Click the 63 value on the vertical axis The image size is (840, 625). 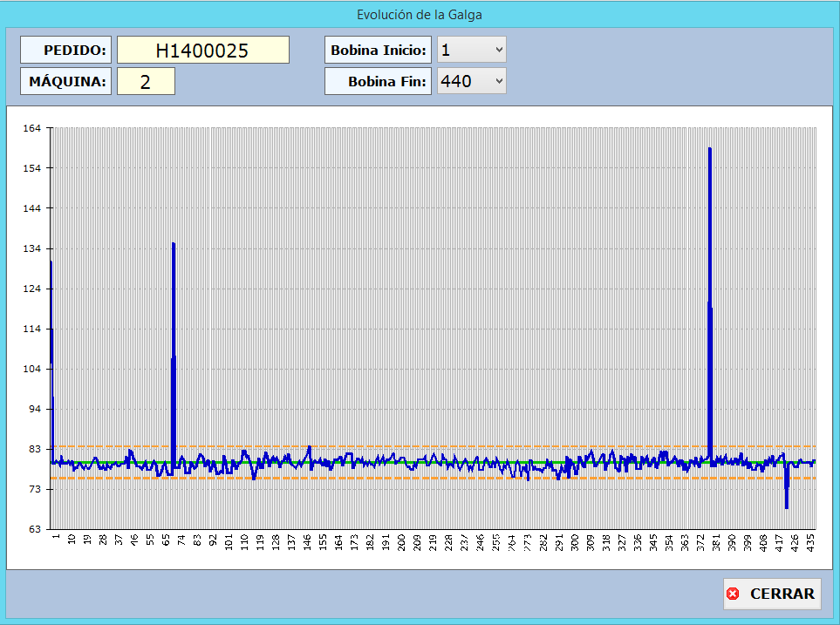(35, 529)
